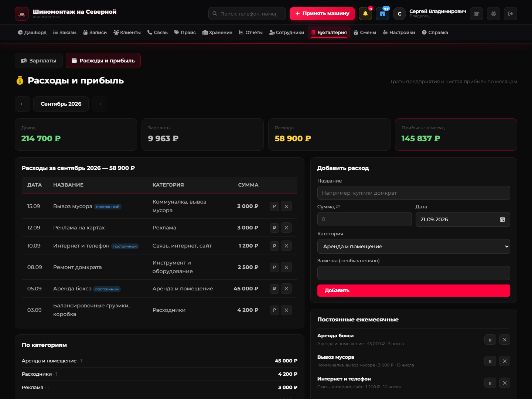Delete the Реклама на картах expense
532x399 pixels.
click(x=286, y=228)
